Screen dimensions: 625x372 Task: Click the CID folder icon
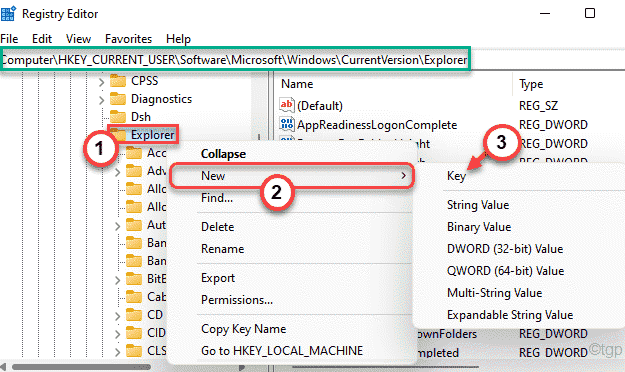[x=134, y=333]
